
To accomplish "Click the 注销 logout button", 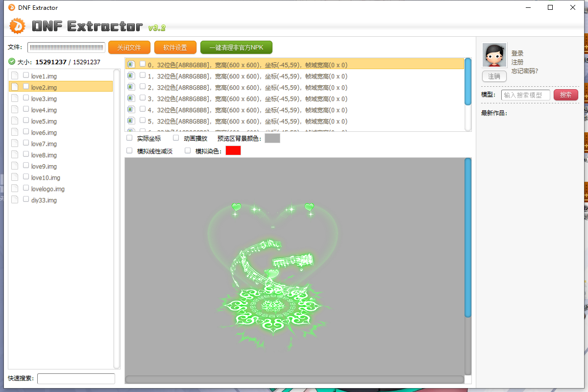I will click(x=494, y=76).
